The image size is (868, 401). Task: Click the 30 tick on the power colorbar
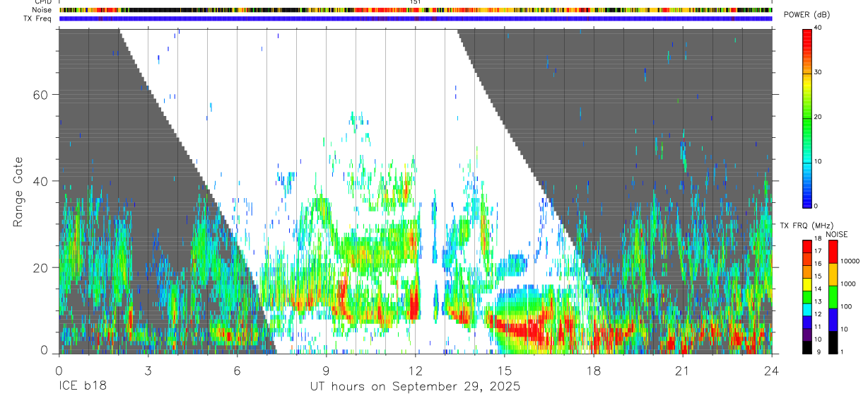[818, 73]
